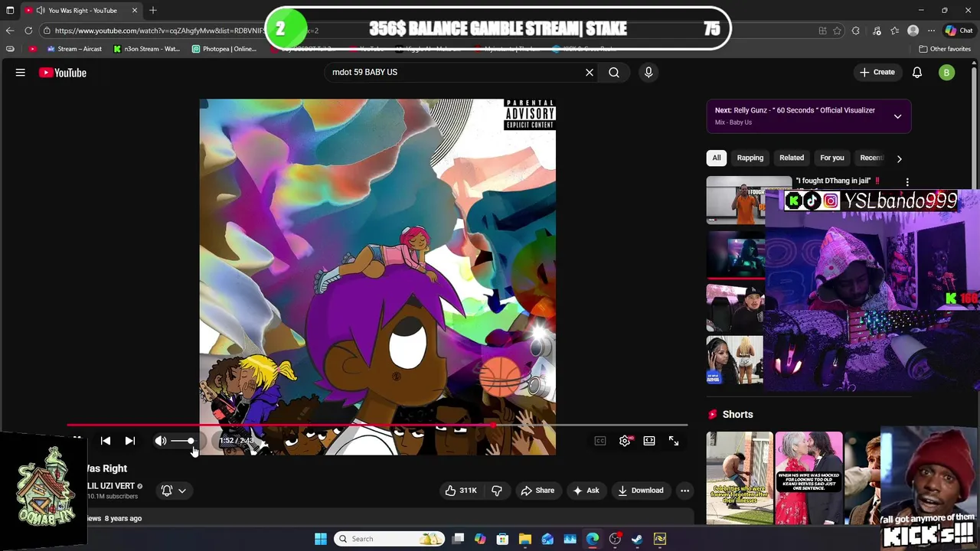Open Microsoft Store from the taskbar
This screenshot has width=980, height=551.
click(502, 539)
